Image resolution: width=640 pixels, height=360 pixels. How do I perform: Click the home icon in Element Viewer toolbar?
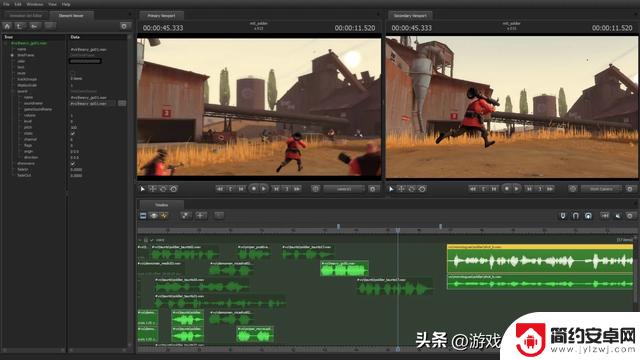point(7,26)
